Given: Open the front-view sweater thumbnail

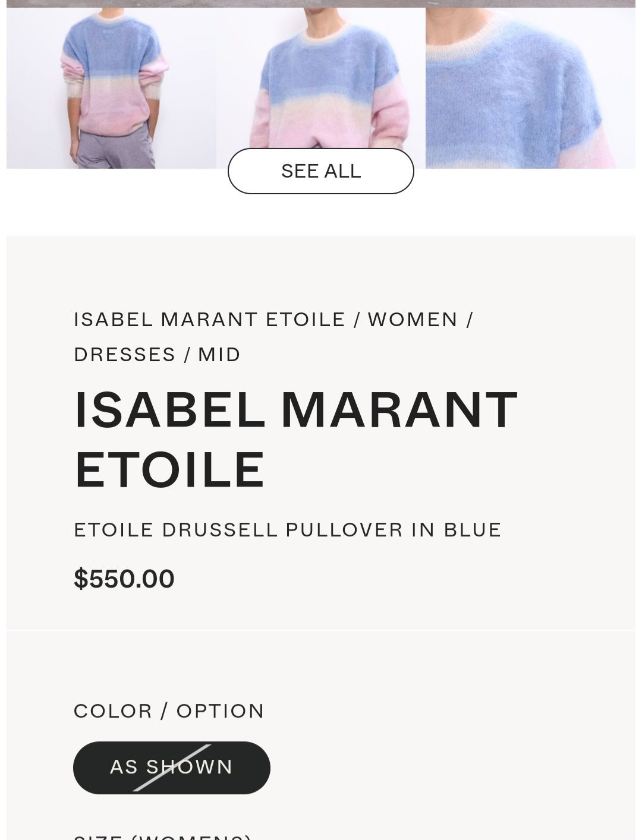Looking at the screenshot, I should 321,78.
